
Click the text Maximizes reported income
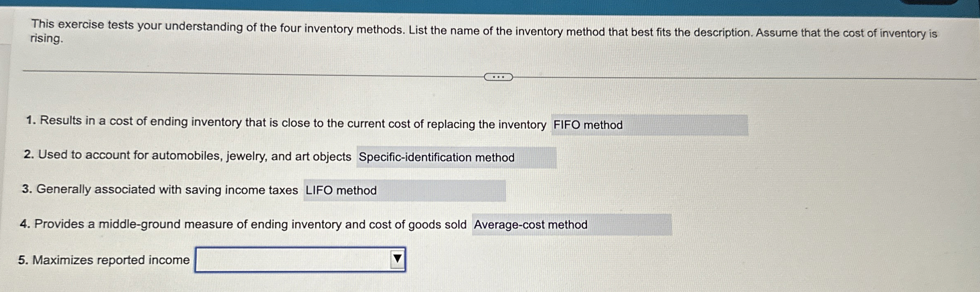(x=105, y=259)
